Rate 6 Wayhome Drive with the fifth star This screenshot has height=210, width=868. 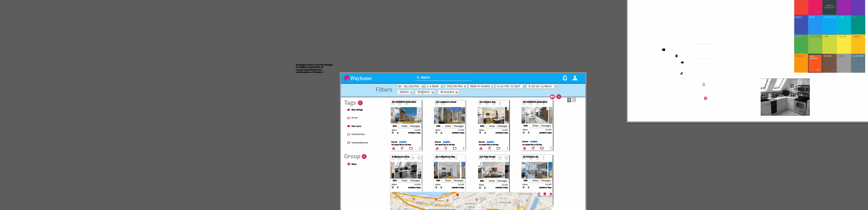419,158
